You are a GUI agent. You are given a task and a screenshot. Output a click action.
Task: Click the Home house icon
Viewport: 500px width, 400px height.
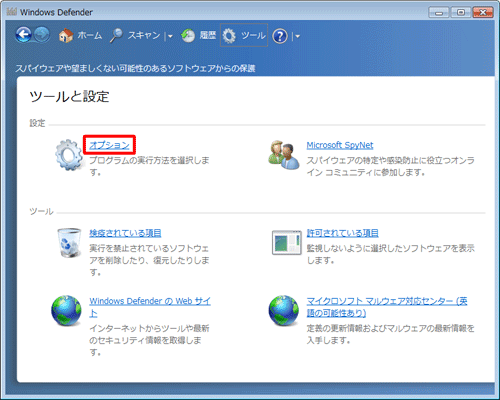click(66, 35)
